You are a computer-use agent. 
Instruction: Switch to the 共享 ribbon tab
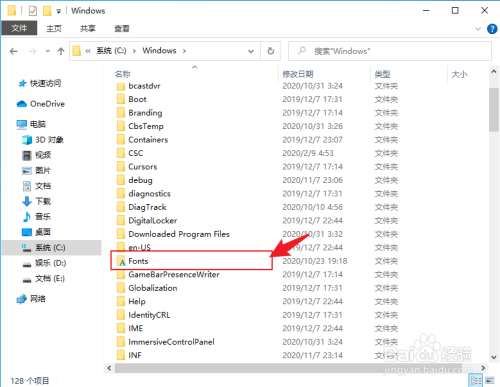pyautogui.click(x=88, y=29)
